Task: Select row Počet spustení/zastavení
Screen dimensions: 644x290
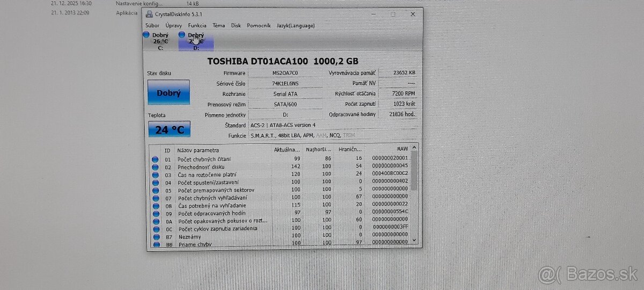Action: (x=280, y=182)
